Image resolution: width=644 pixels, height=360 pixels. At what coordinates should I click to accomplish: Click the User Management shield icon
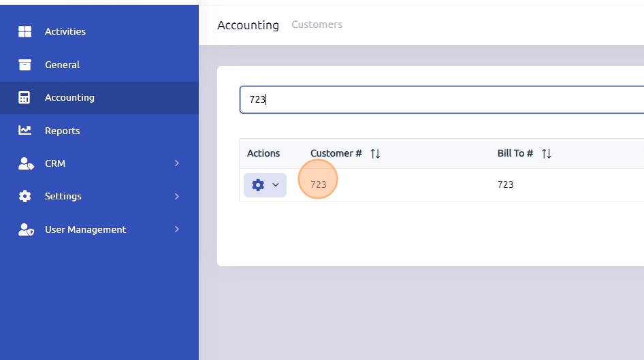(x=25, y=229)
